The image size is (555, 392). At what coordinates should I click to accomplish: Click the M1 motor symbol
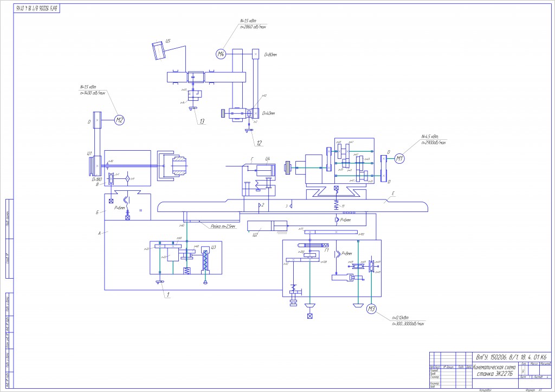pos(399,158)
